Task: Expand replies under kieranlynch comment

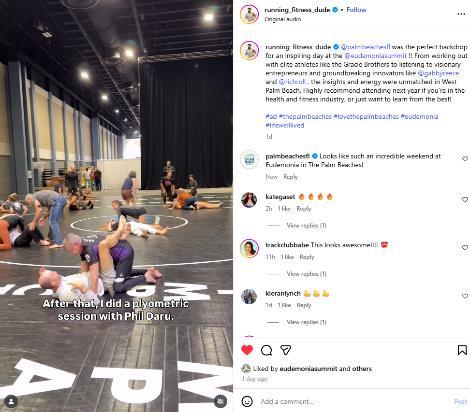Action: 306,322
